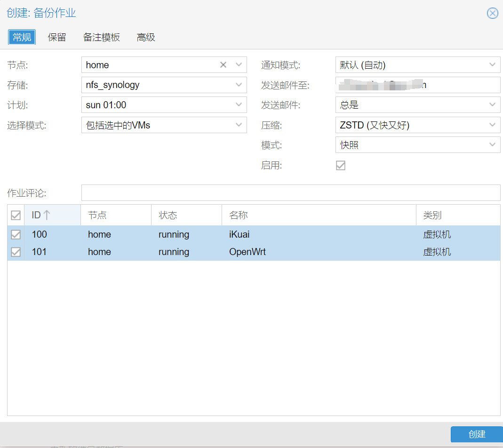Switch to the 保留 retention tab
Image resolution: width=503 pixels, height=448 pixels.
(57, 37)
